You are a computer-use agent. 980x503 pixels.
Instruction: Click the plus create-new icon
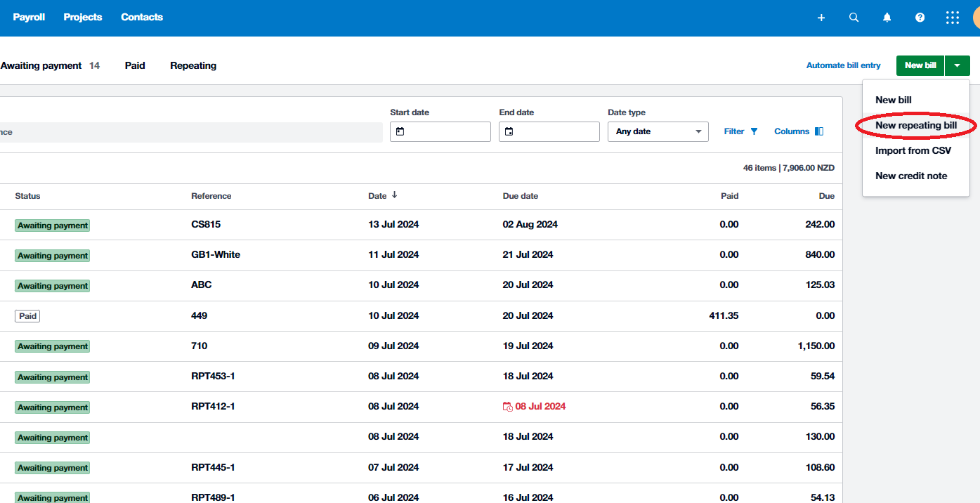point(821,18)
